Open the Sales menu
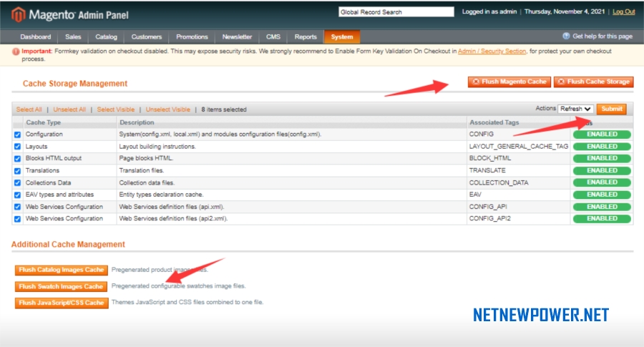This screenshot has height=347, width=644. [x=73, y=36]
